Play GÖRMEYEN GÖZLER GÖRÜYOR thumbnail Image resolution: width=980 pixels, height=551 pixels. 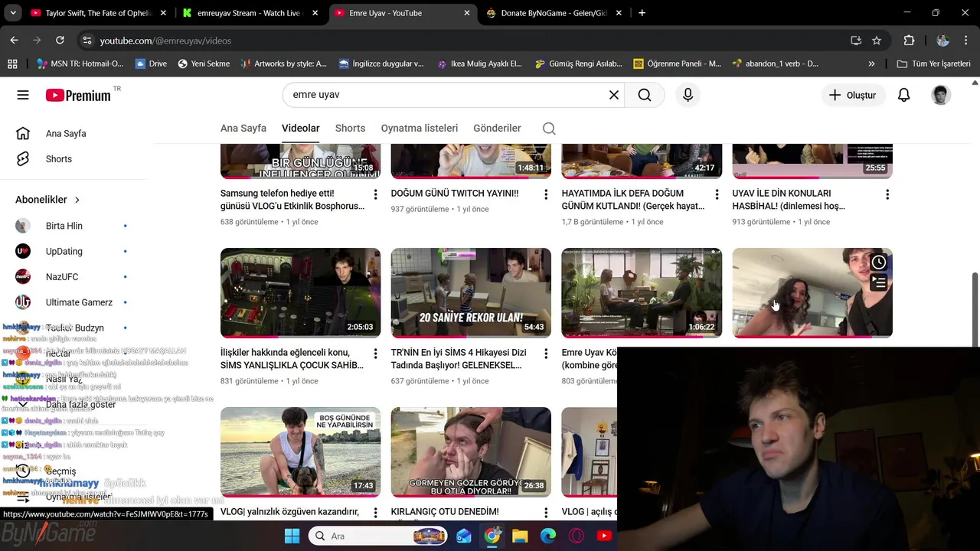click(x=471, y=452)
